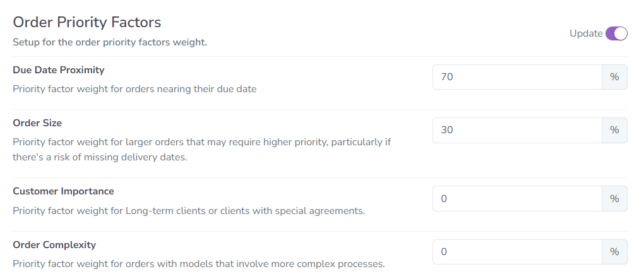Focus the Customer Importance weight field
644x274 pixels.
tap(517, 198)
